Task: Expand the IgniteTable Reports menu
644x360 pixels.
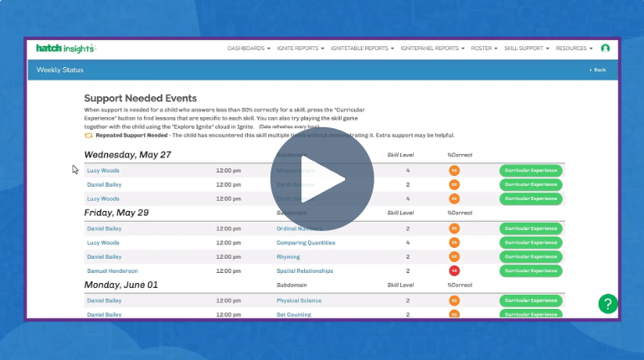Action: [x=363, y=49]
